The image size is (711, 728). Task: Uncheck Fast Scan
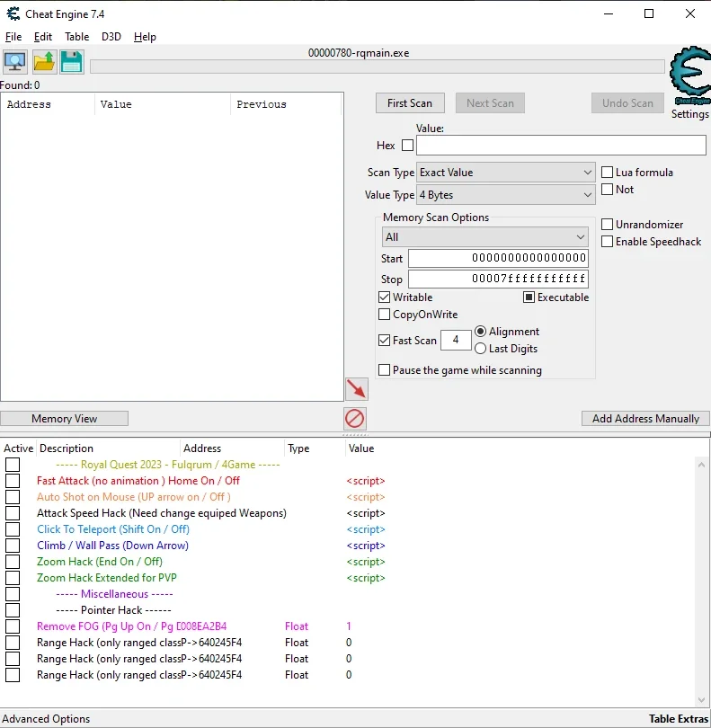pyautogui.click(x=384, y=341)
